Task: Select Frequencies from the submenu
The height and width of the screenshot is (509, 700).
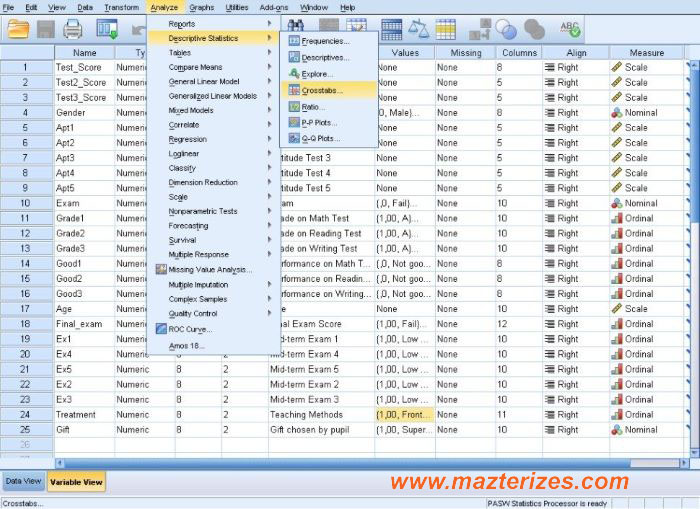Action: coord(329,41)
